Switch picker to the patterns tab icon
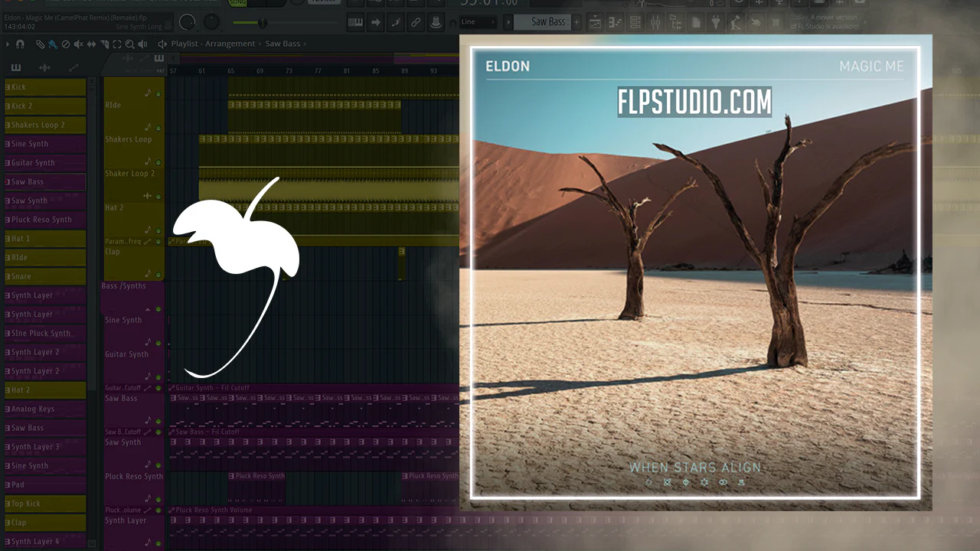This screenshot has width=980, height=551. (x=16, y=67)
